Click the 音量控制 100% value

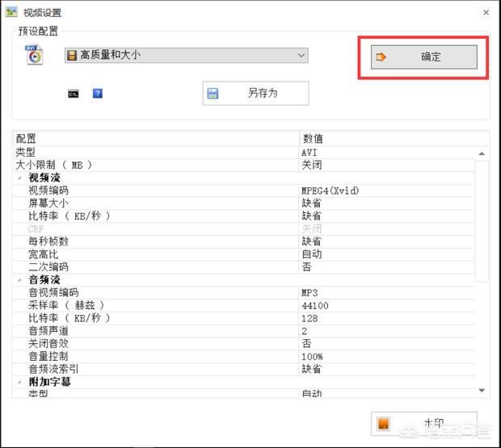pyautogui.click(x=312, y=356)
